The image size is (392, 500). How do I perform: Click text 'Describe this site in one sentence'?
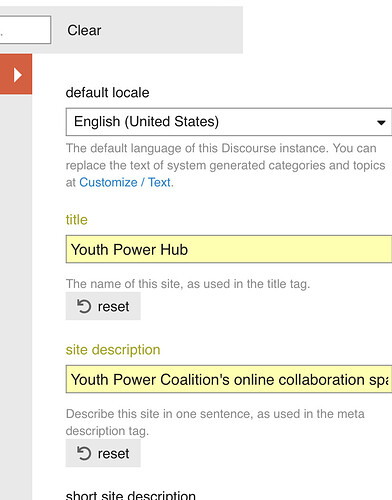click(x=215, y=422)
